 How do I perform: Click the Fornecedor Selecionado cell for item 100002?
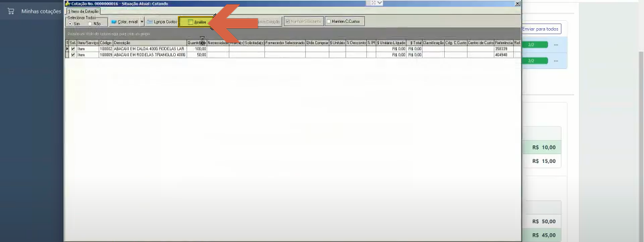[285, 49]
